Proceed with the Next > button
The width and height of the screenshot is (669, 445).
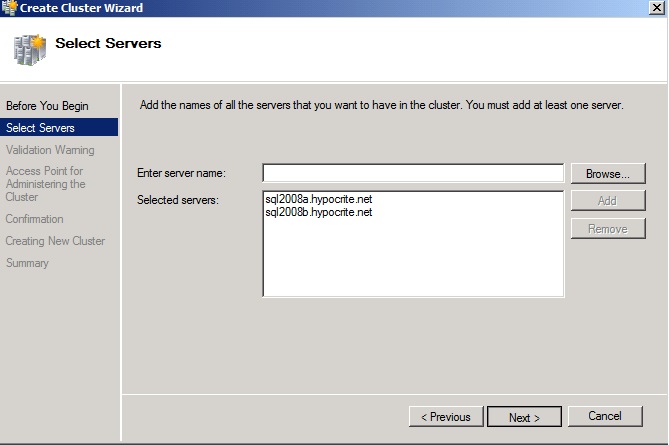point(524,417)
